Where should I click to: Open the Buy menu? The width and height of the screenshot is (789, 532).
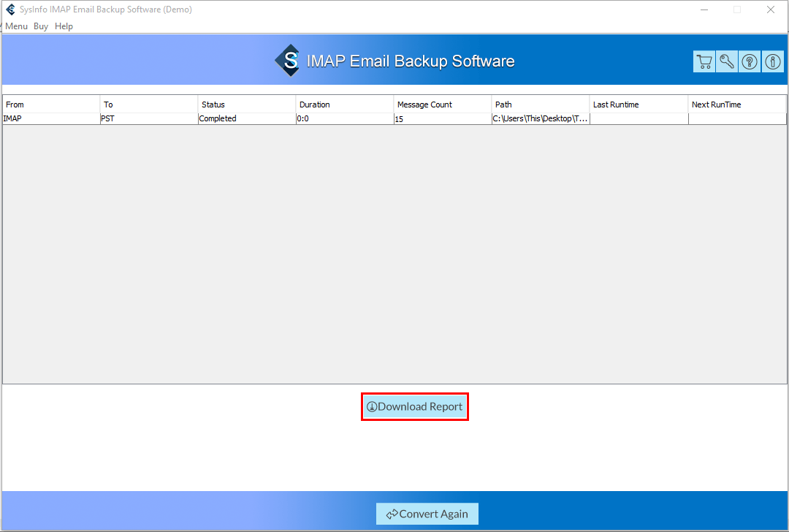[40, 26]
